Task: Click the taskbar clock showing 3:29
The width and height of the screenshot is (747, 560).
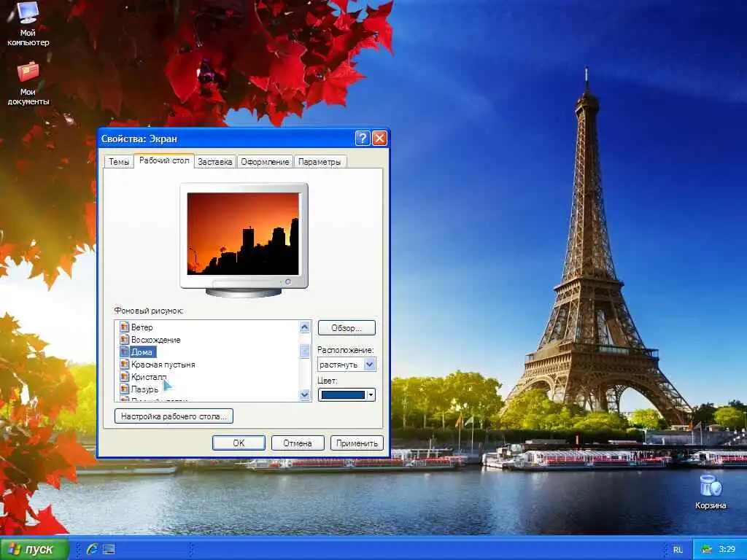Action: (727, 549)
